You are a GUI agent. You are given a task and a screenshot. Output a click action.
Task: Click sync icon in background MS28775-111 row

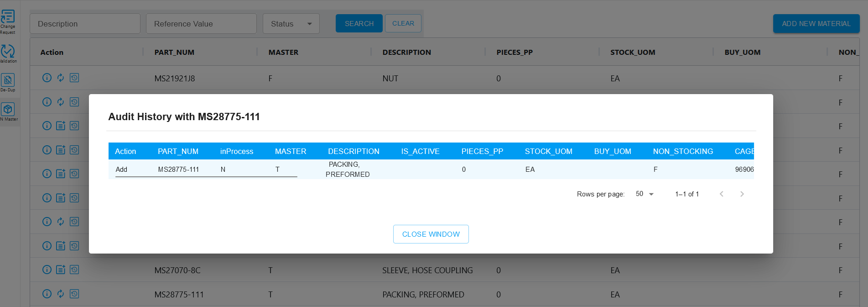[61, 294]
